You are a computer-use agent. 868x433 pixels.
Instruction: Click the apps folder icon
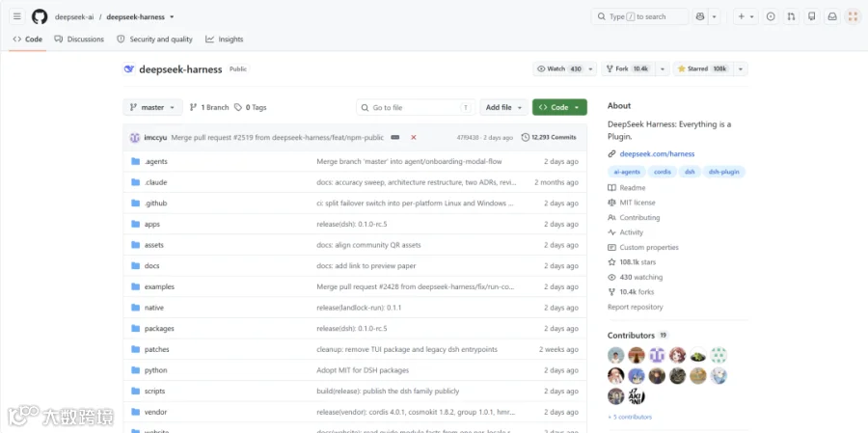[136, 224]
